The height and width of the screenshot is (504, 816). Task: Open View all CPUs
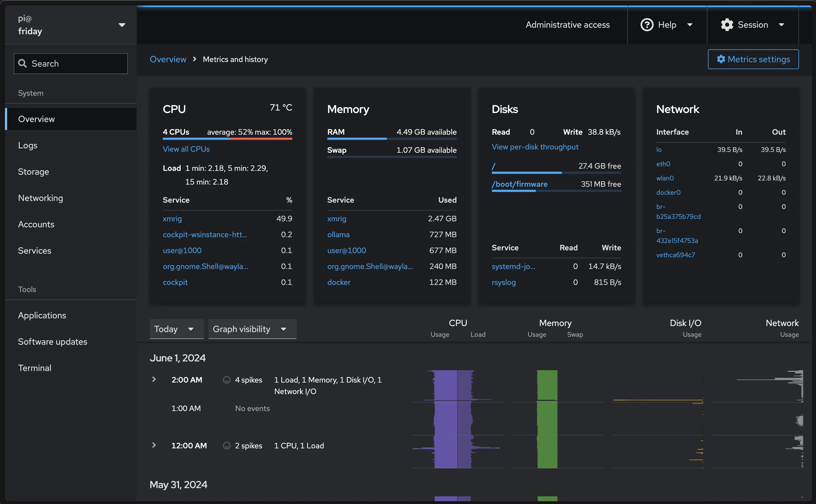[x=186, y=149]
